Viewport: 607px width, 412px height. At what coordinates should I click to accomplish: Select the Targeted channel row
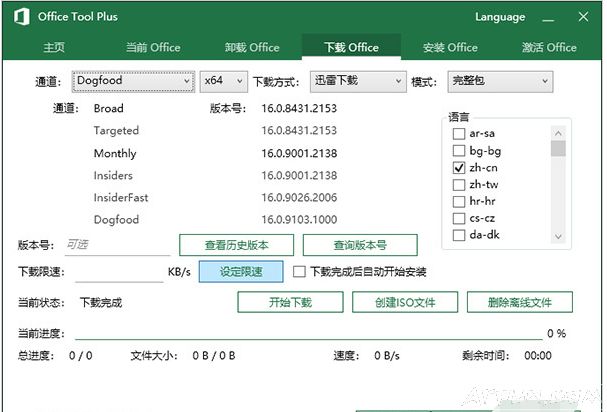116,131
